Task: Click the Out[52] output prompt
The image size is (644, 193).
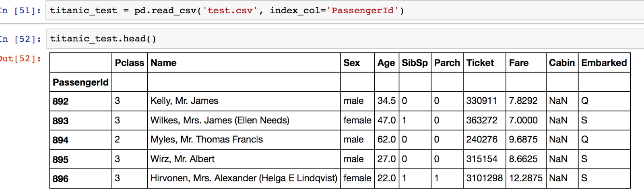Action: pyautogui.click(x=20, y=59)
